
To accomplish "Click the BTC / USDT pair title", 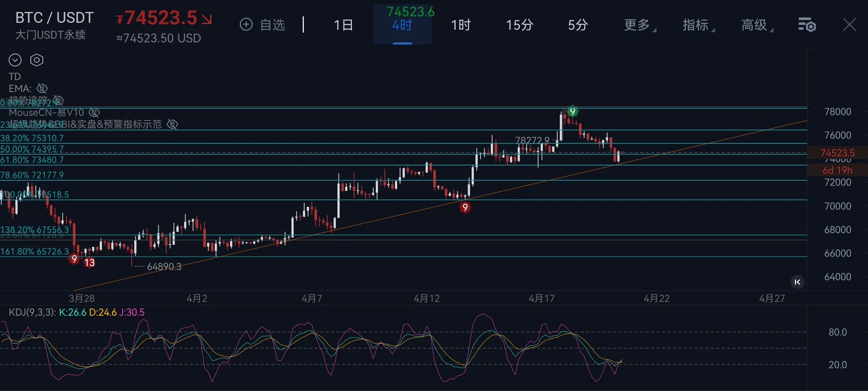I will click(x=55, y=18).
